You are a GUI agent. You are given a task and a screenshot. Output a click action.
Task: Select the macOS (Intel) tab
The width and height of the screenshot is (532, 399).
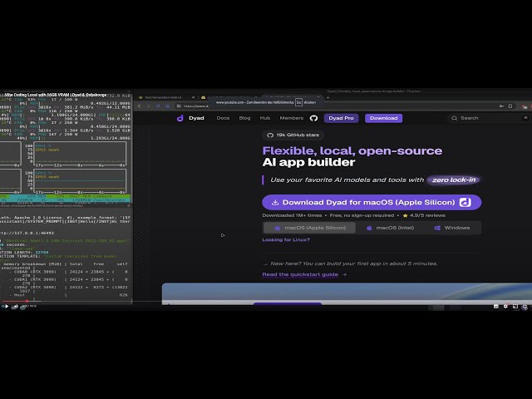[x=390, y=228]
